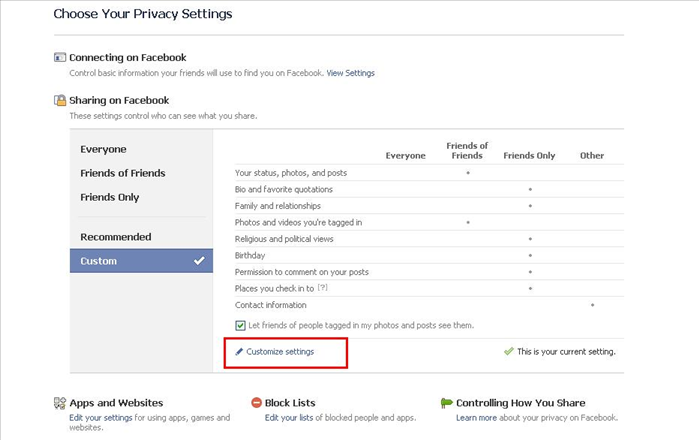Click the Controlling How You Share heading

(521, 403)
